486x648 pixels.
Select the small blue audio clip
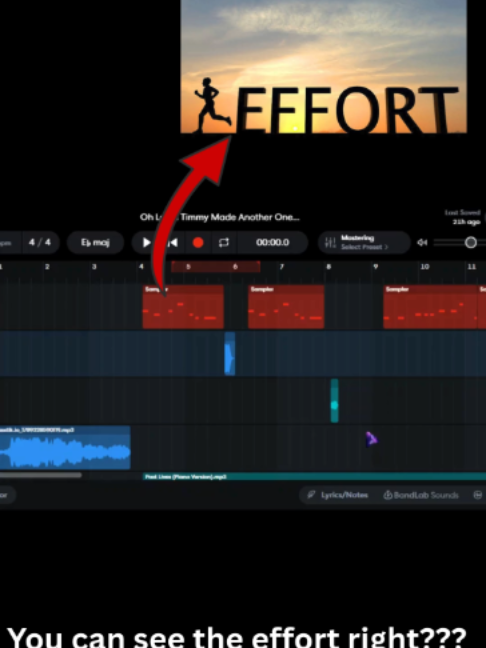pos(230,354)
